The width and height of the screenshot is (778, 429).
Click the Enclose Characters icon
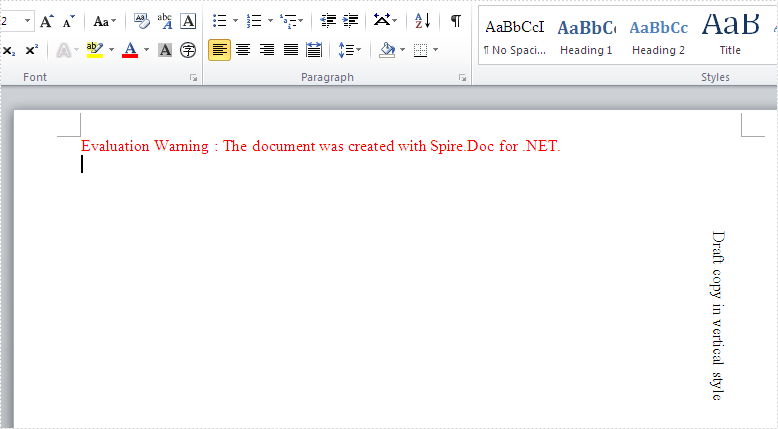[188, 50]
